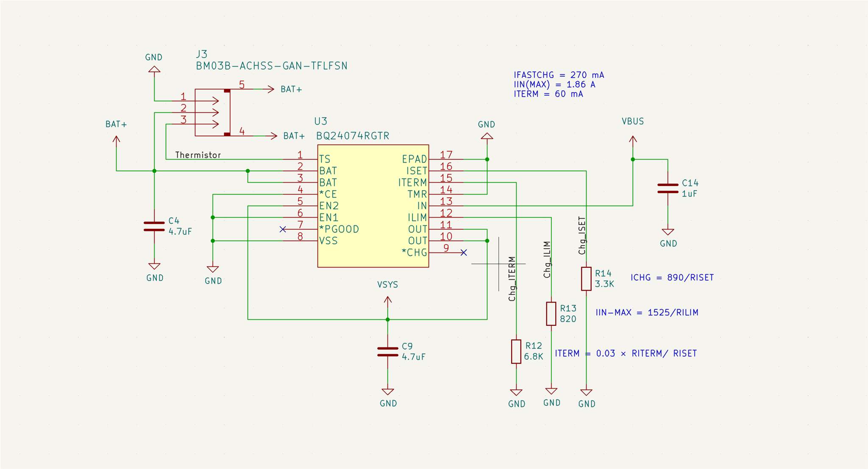Click the Chg_ISET net label
Viewport: 868px width, 469px height.
(582, 236)
